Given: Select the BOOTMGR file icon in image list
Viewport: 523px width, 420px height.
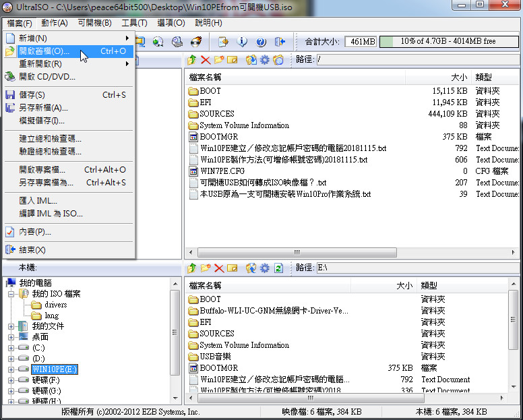Looking at the screenshot, I should [x=193, y=137].
